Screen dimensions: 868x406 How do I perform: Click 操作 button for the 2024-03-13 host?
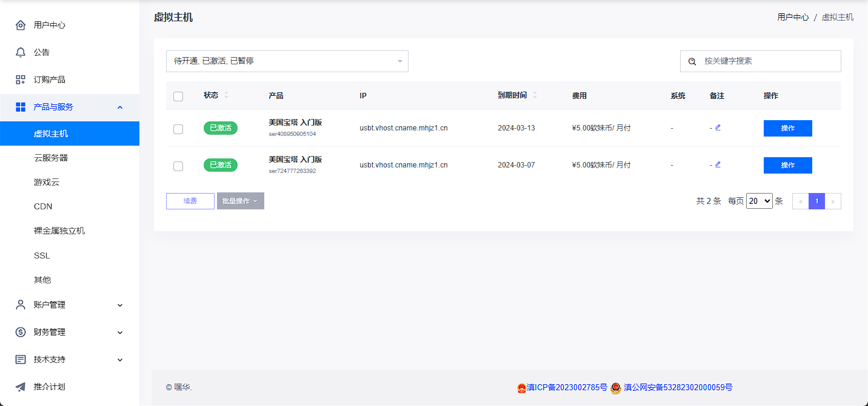pos(787,128)
